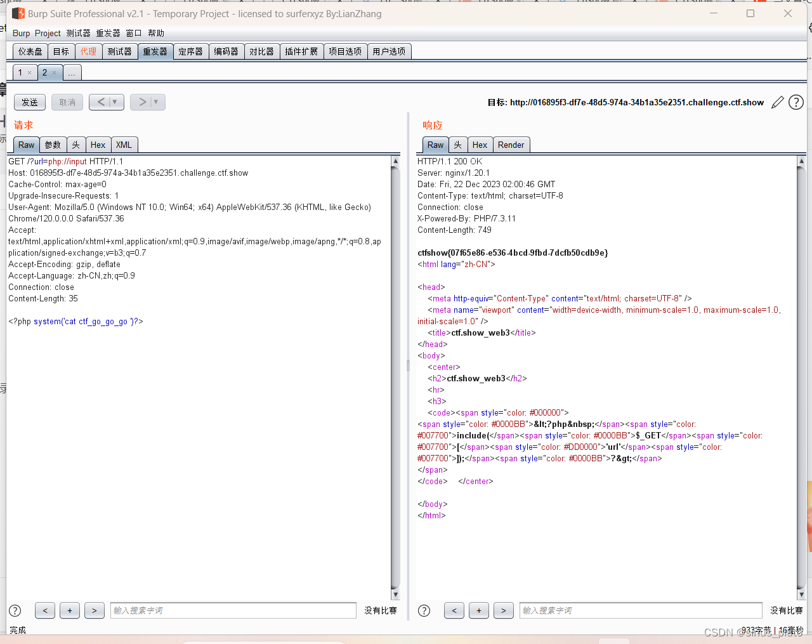The image size is (812, 644).
Task: Click the 取消 cancel button
Action: (67, 102)
